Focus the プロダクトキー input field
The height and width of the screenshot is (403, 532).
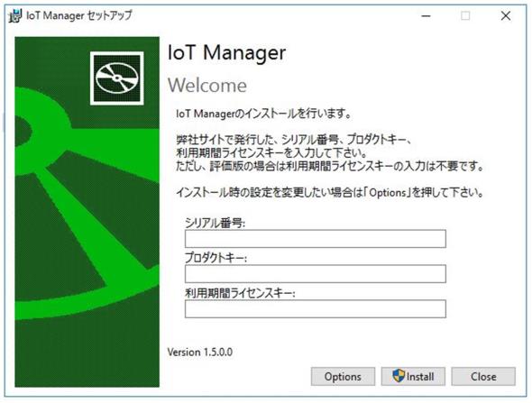[316, 274]
